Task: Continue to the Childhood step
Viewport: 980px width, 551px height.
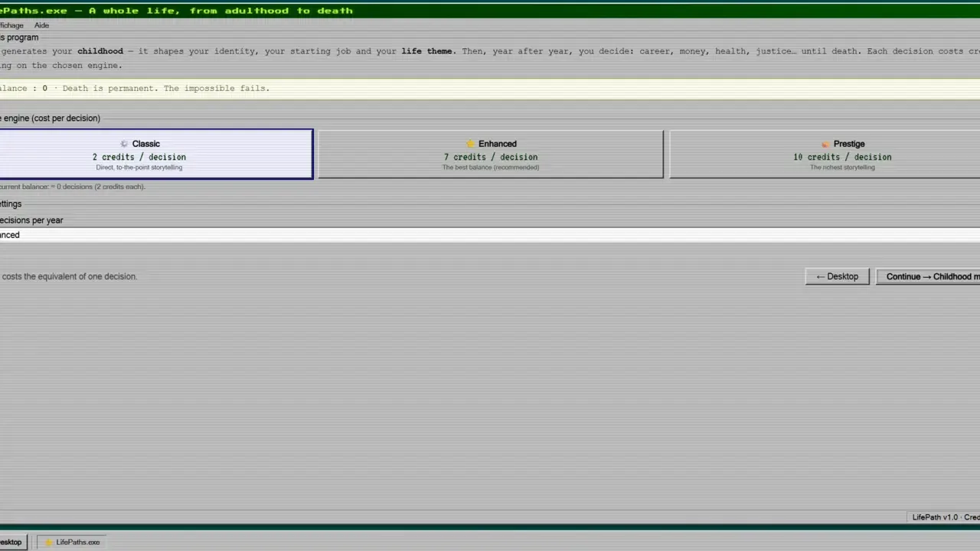Action: pyautogui.click(x=928, y=276)
